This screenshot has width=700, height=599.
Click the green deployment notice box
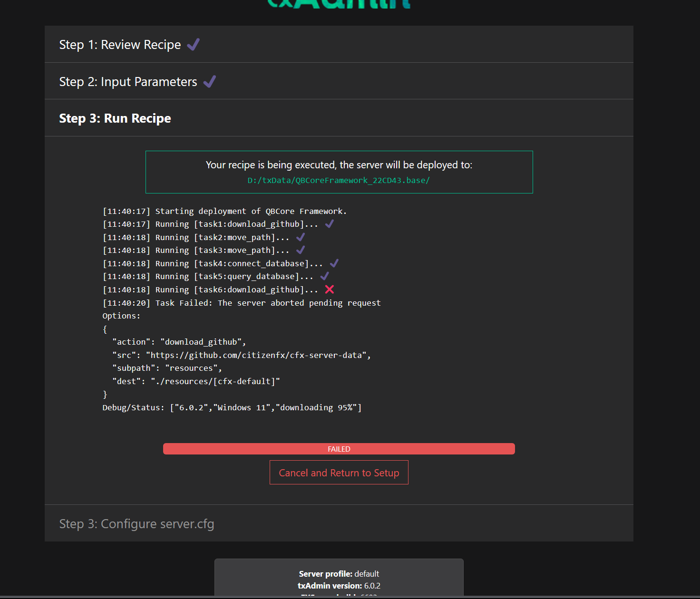[x=339, y=172]
